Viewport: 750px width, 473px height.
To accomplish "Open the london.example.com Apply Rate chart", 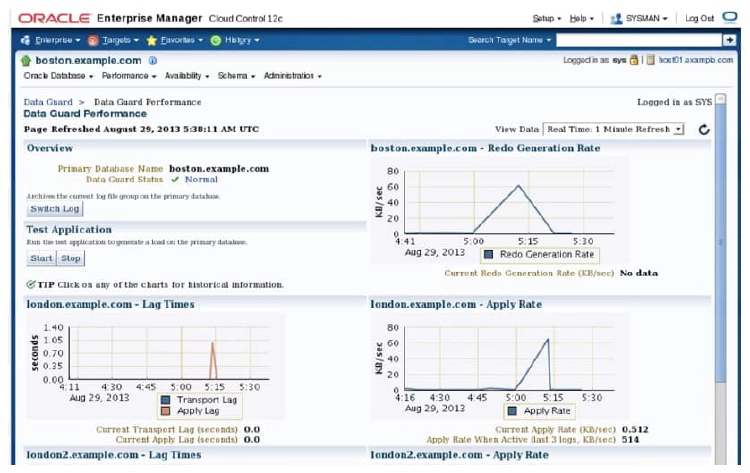I will (500, 367).
